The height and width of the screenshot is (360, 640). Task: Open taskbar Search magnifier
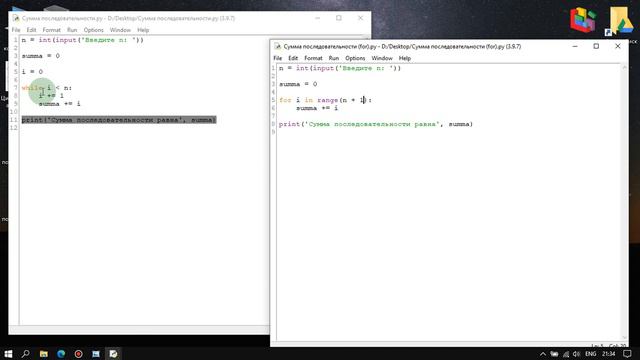point(26,353)
